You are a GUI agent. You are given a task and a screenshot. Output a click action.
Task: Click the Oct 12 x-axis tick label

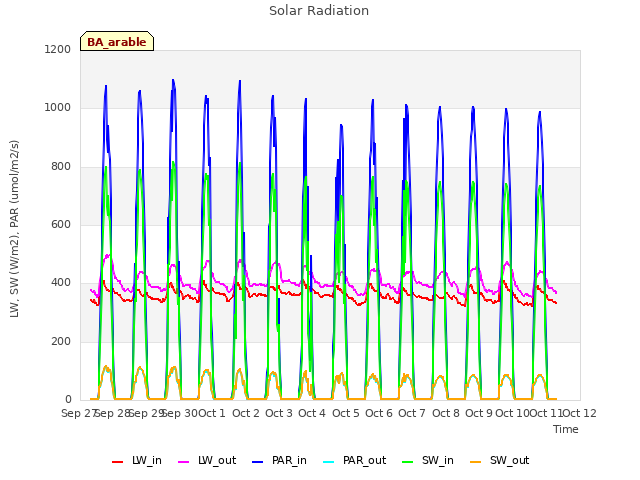580,413
